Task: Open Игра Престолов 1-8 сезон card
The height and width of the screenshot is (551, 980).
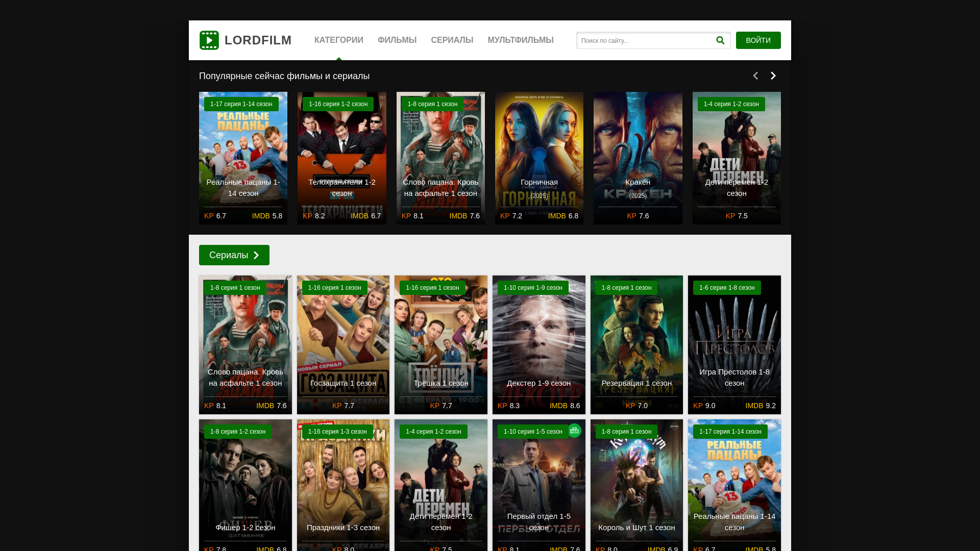Action: coord(734,345)
